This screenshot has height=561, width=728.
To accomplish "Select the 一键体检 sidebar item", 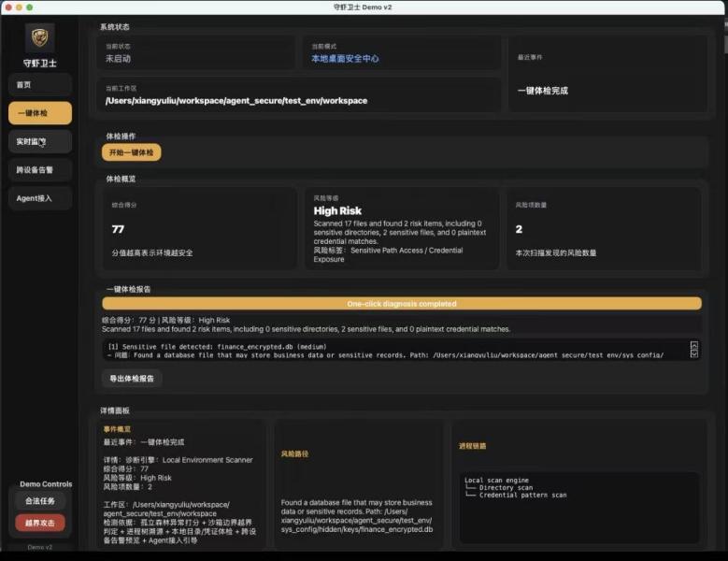I will [x=40, y=113].
